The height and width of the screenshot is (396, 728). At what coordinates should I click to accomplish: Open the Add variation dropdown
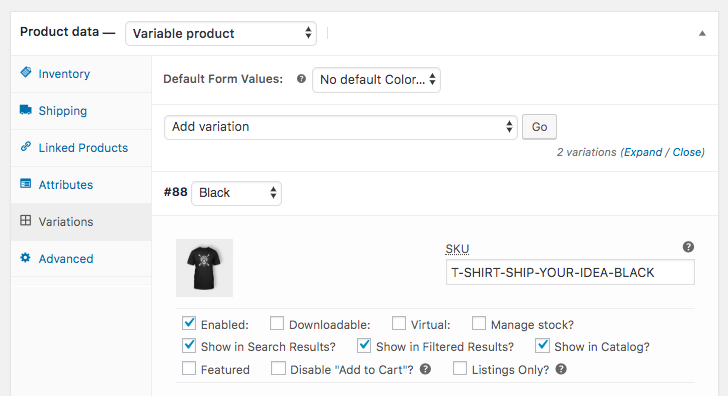(341, 127)
